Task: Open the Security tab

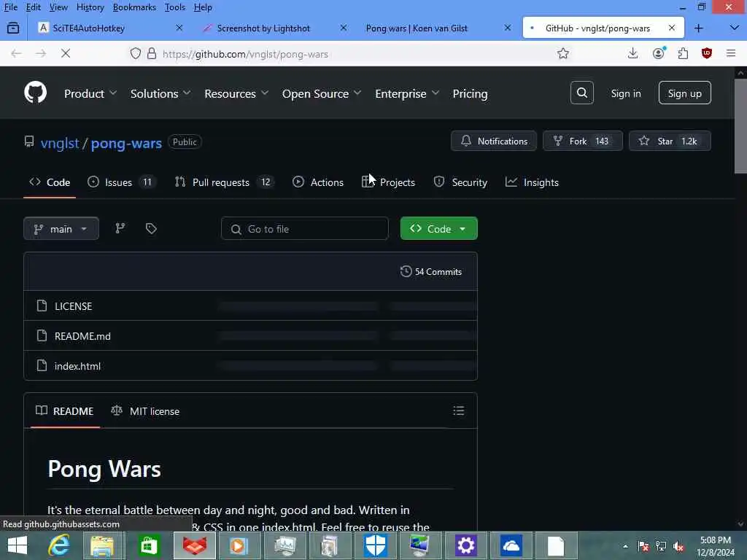Action: click(x=460, y=182)
